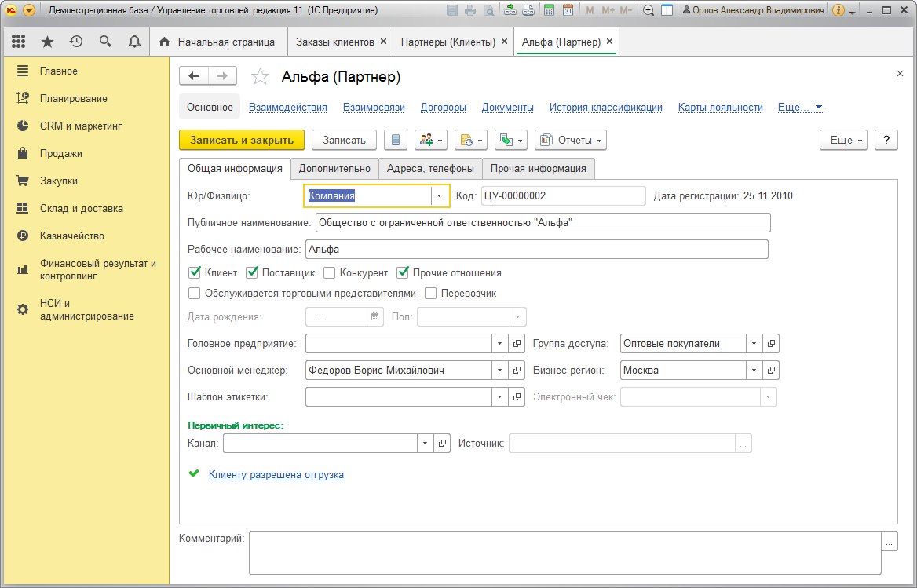Switch to the Дополнительно tab
Viewport: 917px width, 588px height.
334,168
